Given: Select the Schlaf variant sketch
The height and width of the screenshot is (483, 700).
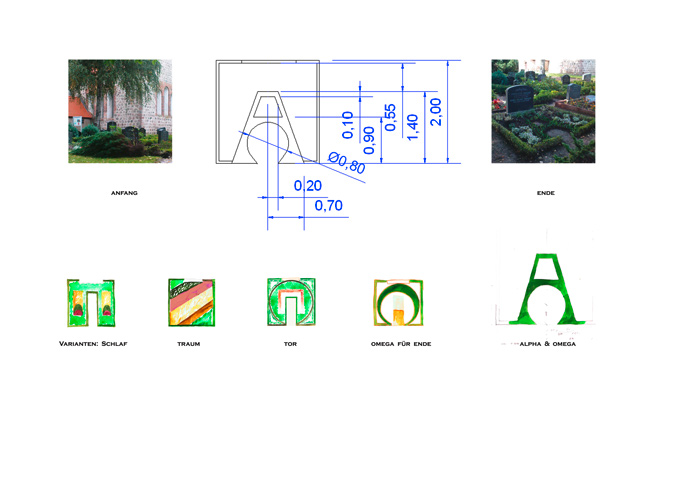Looking at the screenshot, I should pyautogui.click(x=88, y=303).
